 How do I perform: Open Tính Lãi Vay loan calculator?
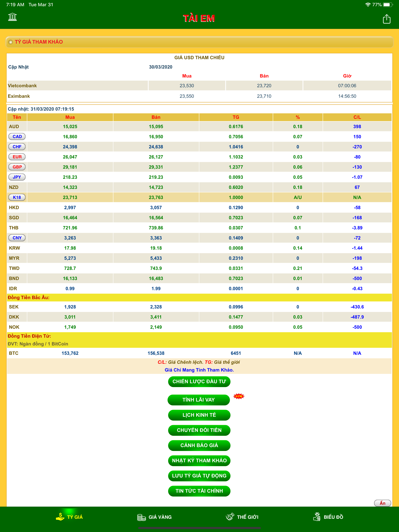point(199,400)
